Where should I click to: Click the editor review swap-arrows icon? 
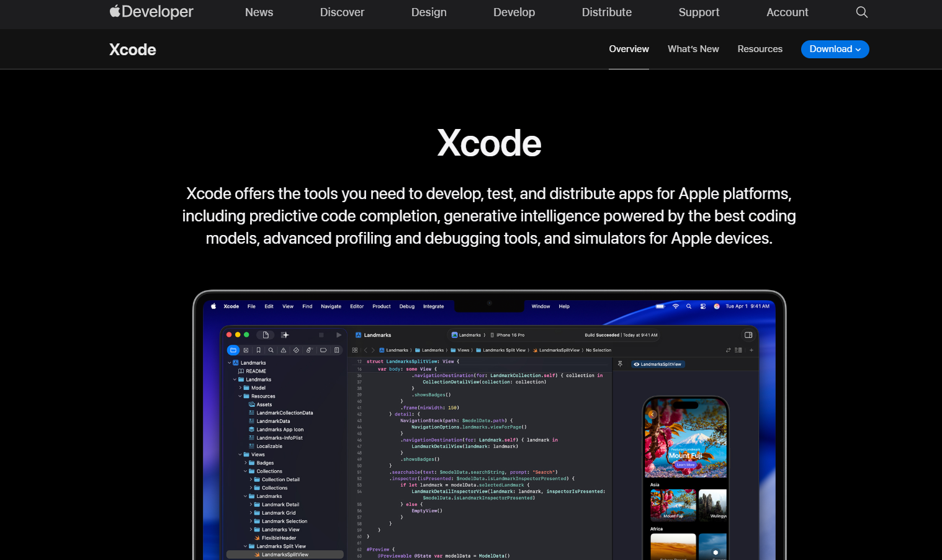pos(729,350)
